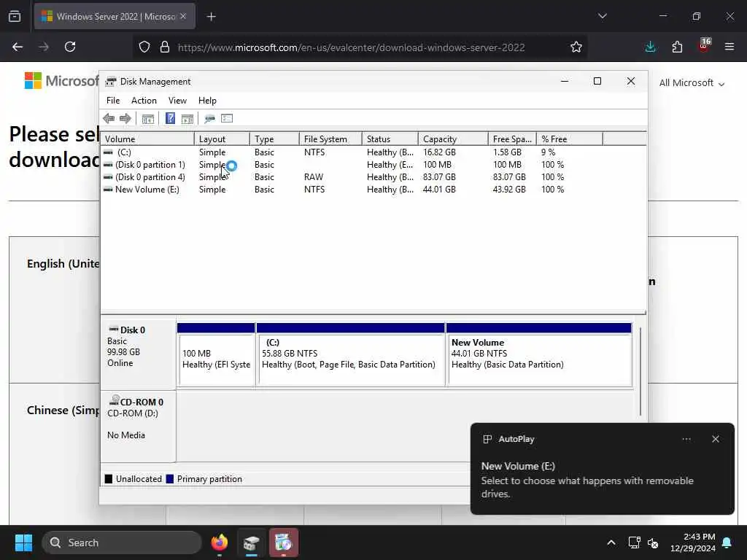Open the File menu in Disk Management
The width and height of the screenshot is (747, 560).
[113, 101]
